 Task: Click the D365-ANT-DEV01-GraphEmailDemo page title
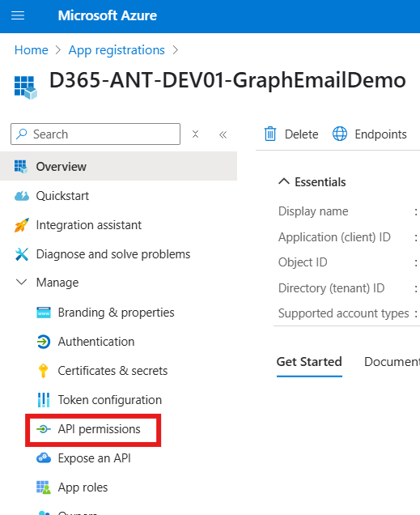[227, 80]
